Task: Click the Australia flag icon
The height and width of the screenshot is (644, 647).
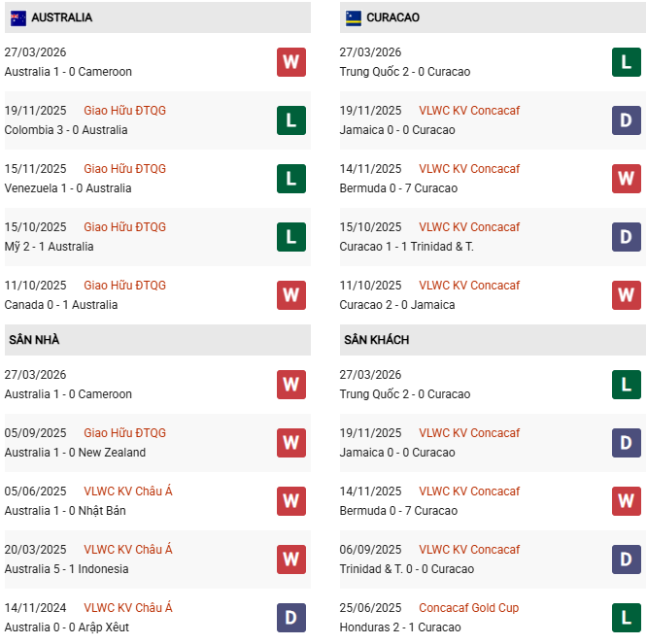Action: pyautogui.click(x=18, y=17)
